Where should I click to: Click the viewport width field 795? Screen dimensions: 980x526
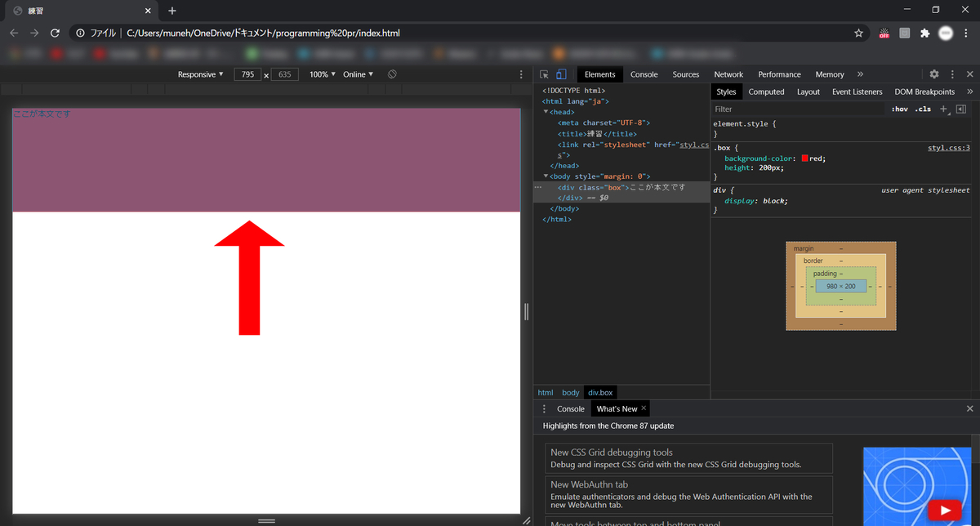tap(247, 74)
